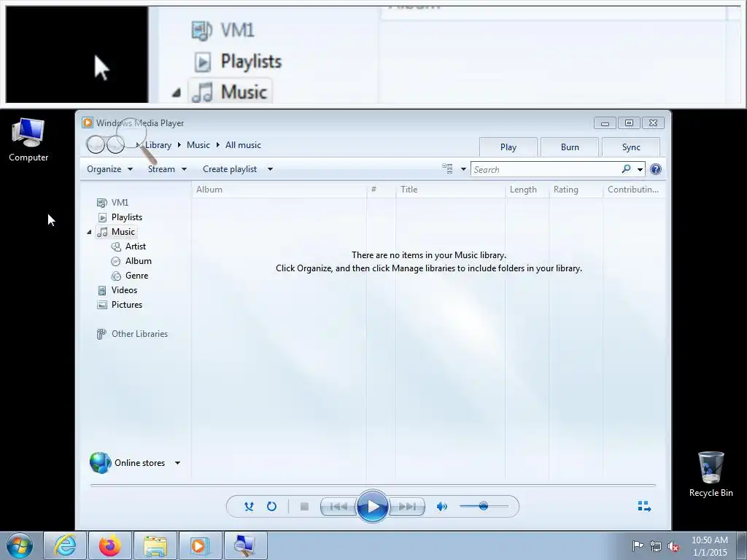Open the Help question mark icon
The height and width of the screenshot is (560, 747).
[656, 169]
